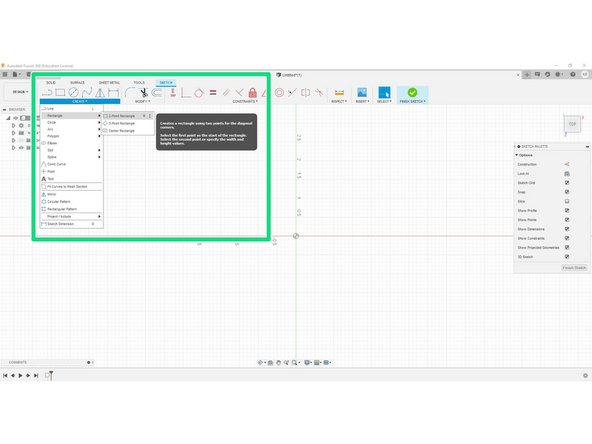Open the Modify dropdown menu
This screenshot has height=444, width=592.
click(142, 102)
